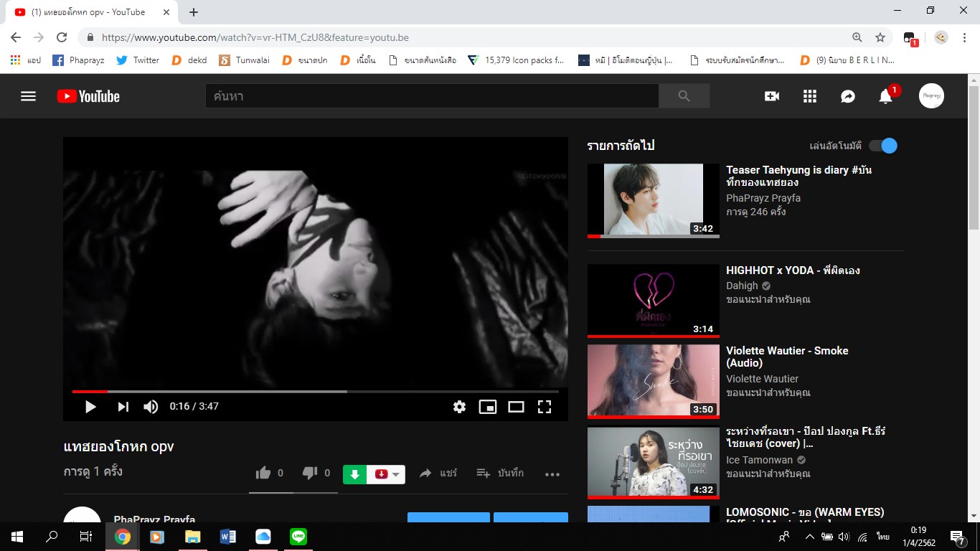Open the YouTube messages icon
This screenshot has width=980, height=551.
tap(848, 96)
